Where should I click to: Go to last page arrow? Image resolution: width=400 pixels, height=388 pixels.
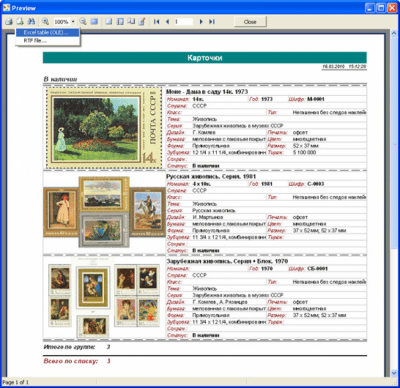click(x=212, y=22)
